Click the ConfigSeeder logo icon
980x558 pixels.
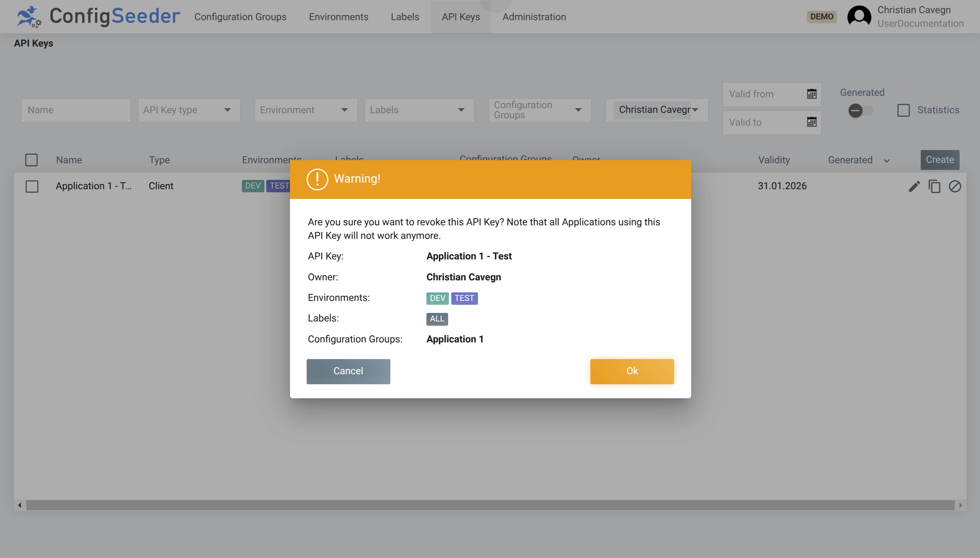[x=29, y=17]
